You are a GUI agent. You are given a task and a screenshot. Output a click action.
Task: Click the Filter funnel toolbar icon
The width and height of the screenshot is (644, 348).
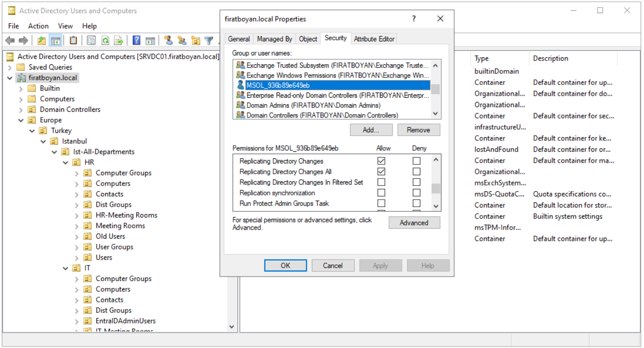pos(209,41)
